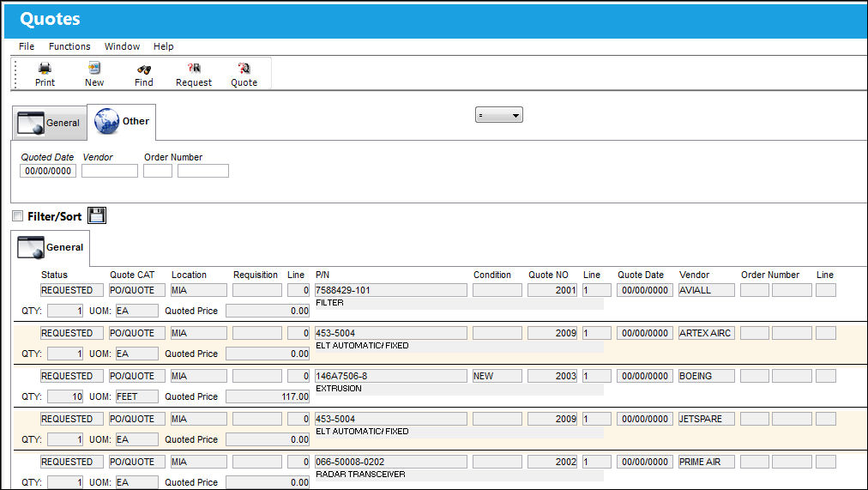Click Quote NO field 2003
This screenshot has height=490, width=868.
click(x=552, y=376)
